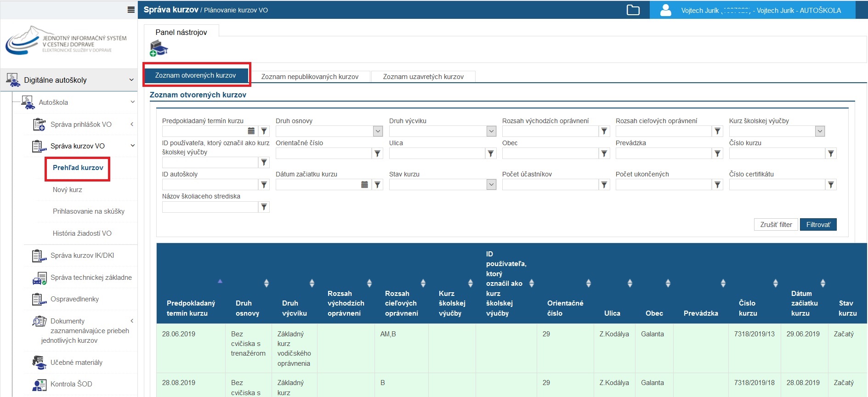Open calendar picker for Dátum začiatku kurzu
868x397 pixels.
(x=364, y=185)
